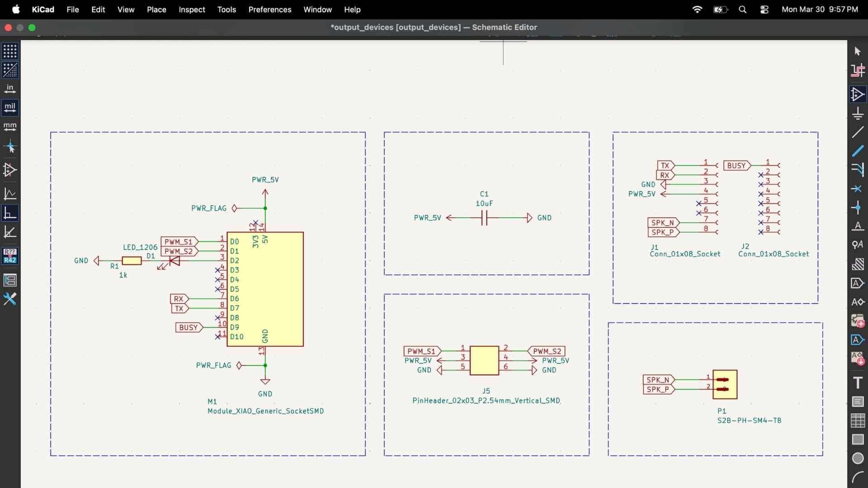Select the Add Text tool
The height and width of the screenshot is (488, 868).
click(858, 383)
